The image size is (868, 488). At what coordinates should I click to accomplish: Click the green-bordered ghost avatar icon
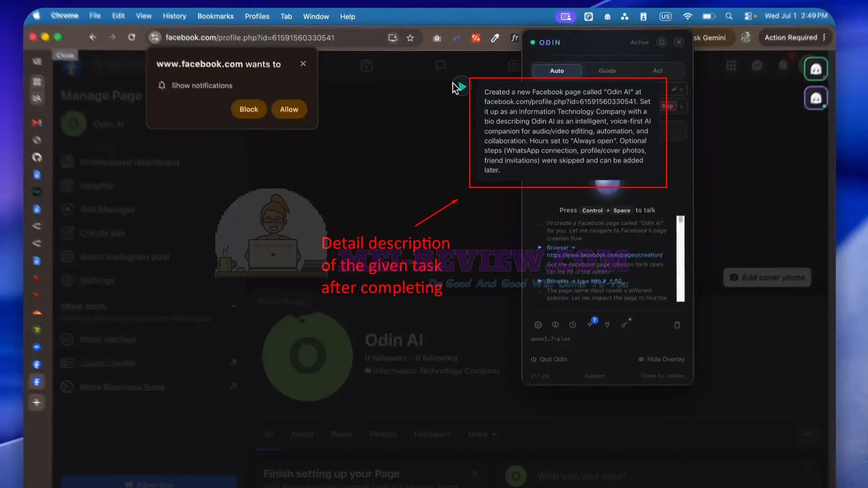816,69
